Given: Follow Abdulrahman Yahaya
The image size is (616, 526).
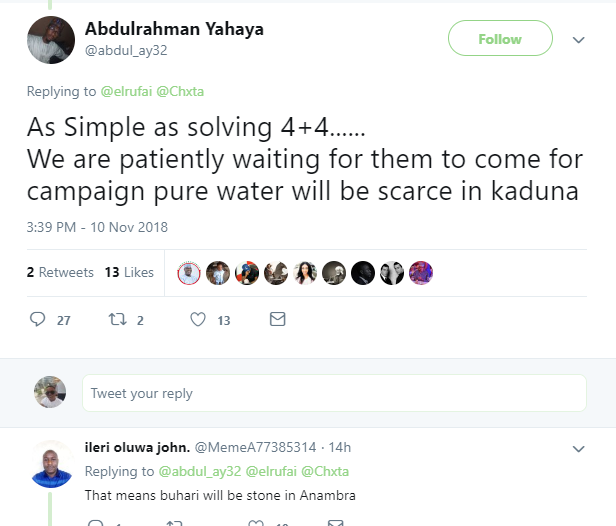Looking at the screenshot, I should point(500,39).
